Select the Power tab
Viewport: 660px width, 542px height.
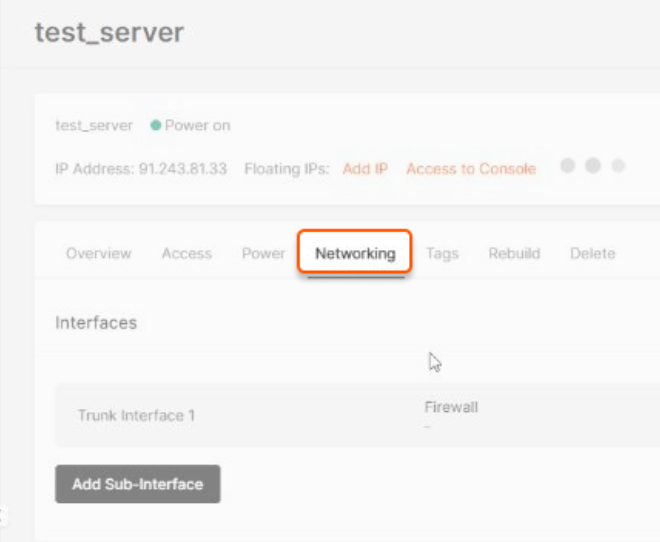[x=263, y=253]
